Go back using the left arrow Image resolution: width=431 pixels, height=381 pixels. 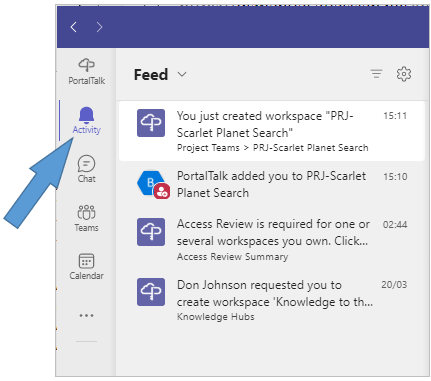tap(74, 27)
